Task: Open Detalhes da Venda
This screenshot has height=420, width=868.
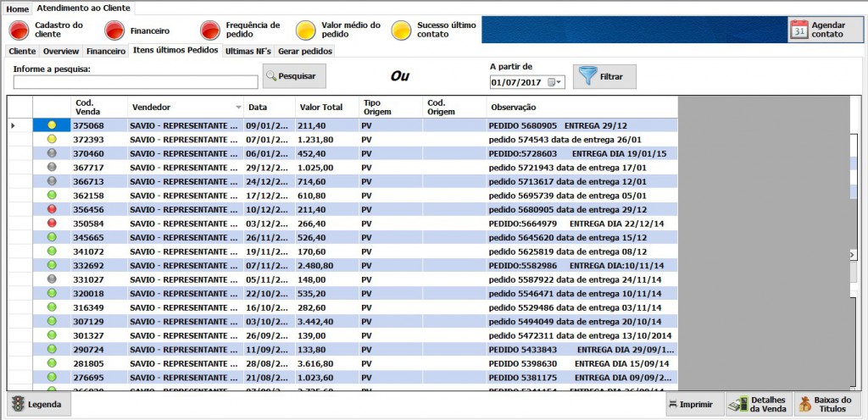Action: [x=759, y=405]
